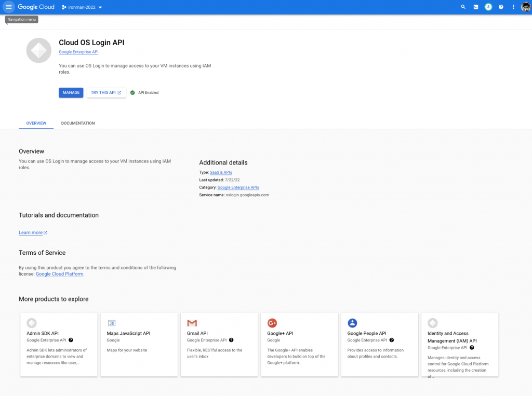Click the Google Cloud logo
Screen dimensions: 532x396
coord(36,7)
